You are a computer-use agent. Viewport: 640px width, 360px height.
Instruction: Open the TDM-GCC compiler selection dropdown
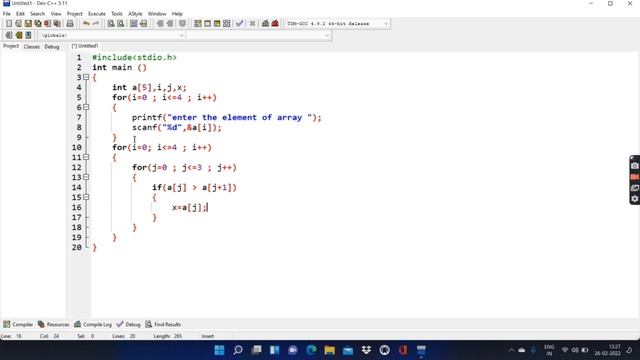(x=337, y=24)
